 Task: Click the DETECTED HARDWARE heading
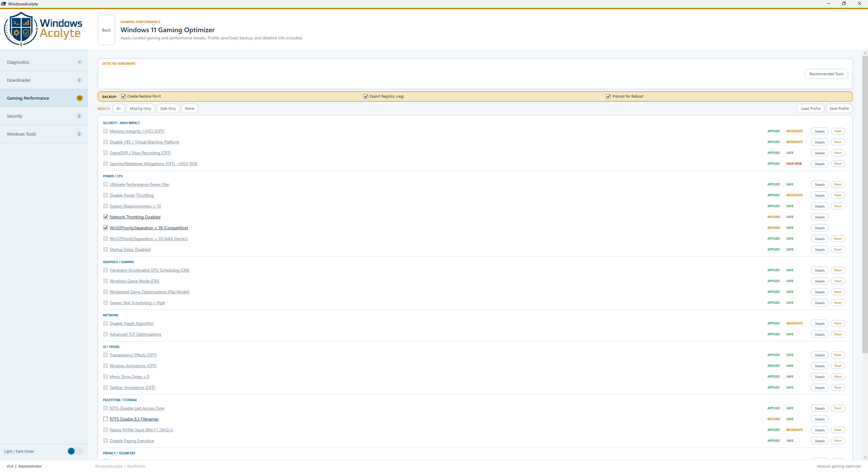[119, 64]
